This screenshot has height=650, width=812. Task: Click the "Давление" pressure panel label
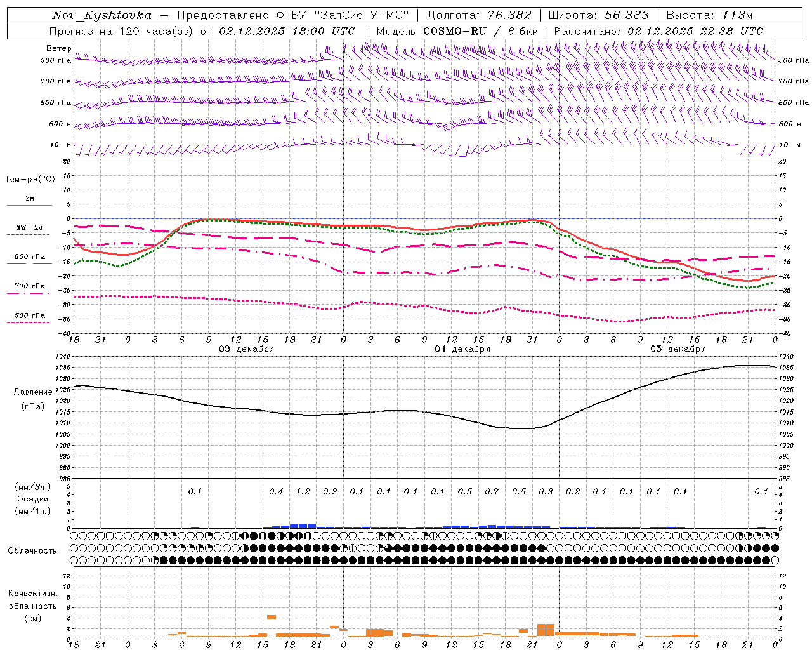point(33,392)
